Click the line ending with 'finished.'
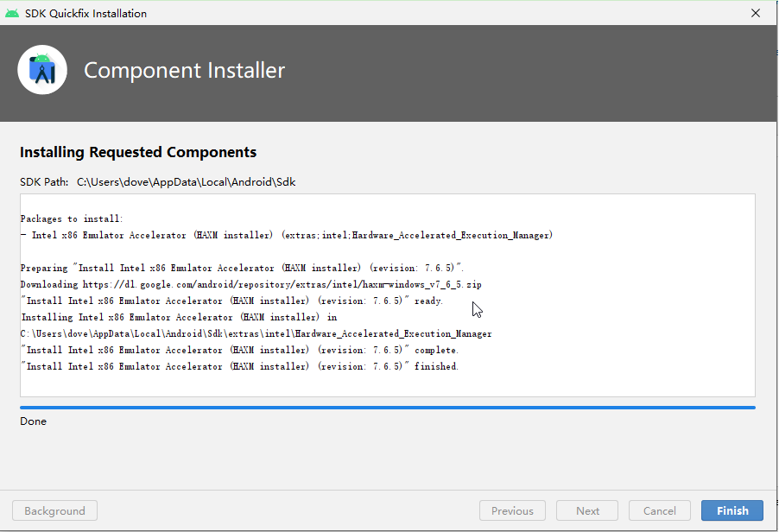The image size is (779, 532). 239,366
